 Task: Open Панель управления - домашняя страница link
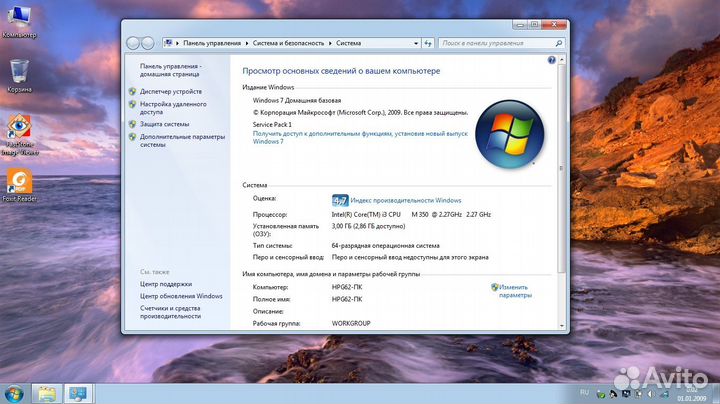coord(170,70)
